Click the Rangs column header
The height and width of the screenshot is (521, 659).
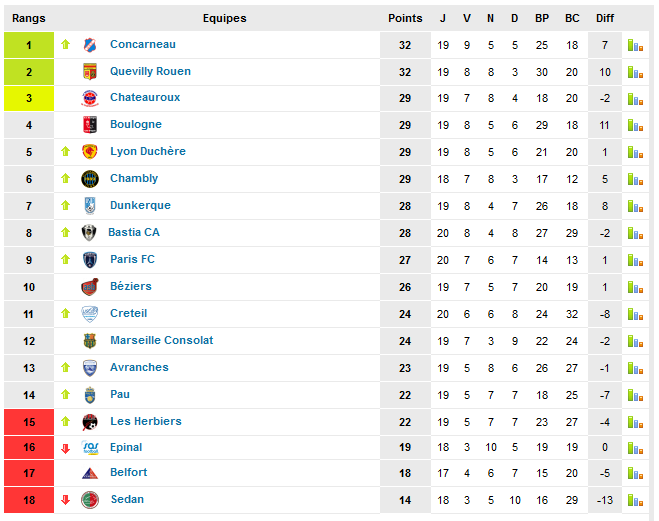pos(29,18)
